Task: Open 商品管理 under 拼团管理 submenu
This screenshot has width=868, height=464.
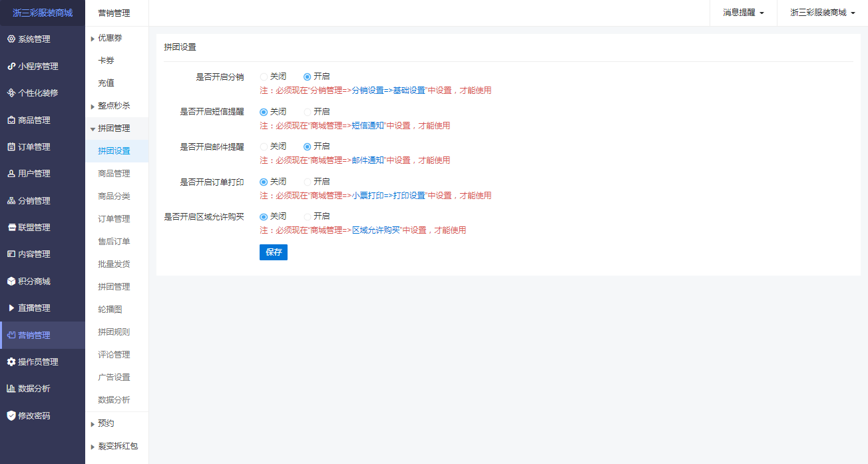Action: 116,174
